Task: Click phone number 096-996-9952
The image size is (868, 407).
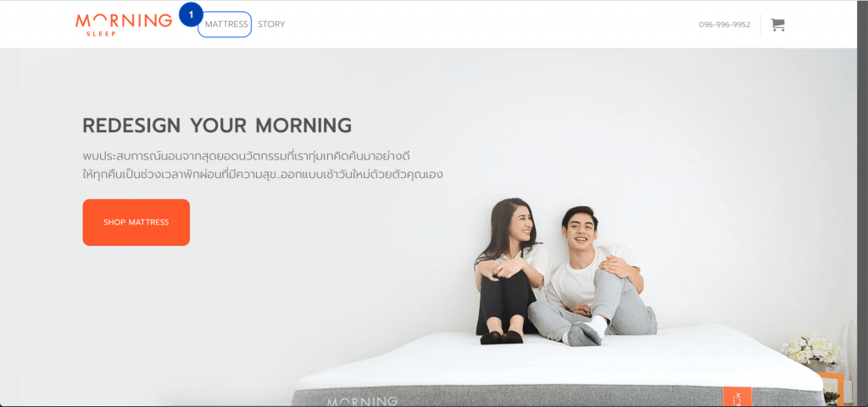Action: pyautogui.click(x=724, y=25)
